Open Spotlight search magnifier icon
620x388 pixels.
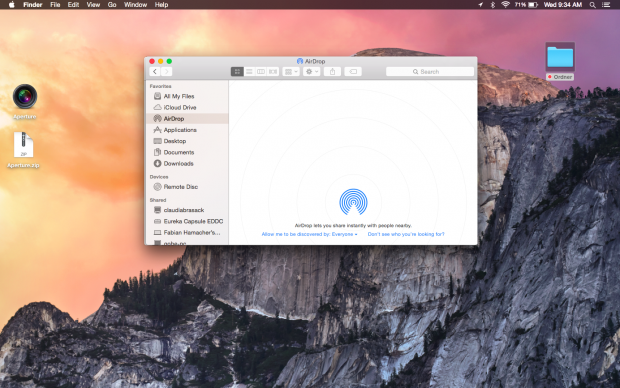click(592, 5)
